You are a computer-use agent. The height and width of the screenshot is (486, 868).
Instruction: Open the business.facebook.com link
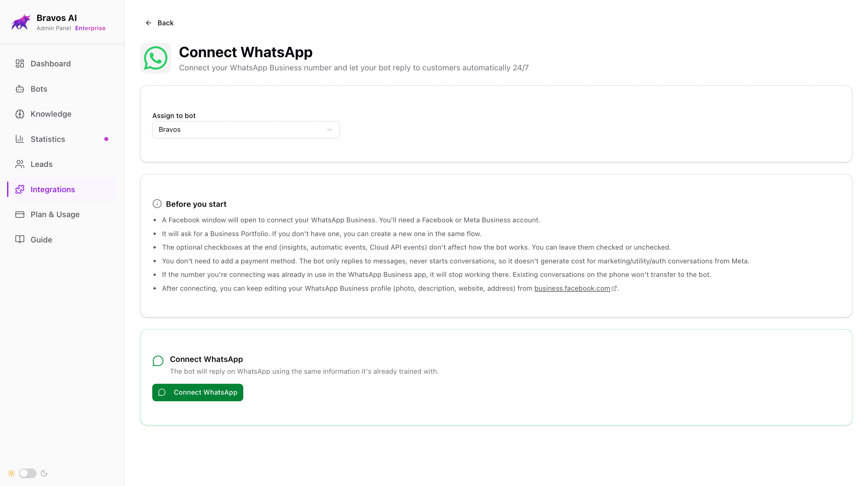572,288
